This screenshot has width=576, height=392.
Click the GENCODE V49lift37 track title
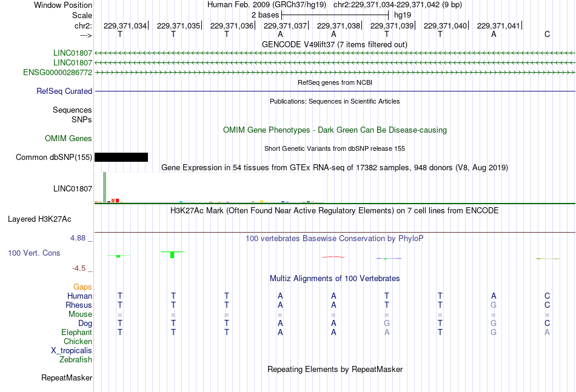click(x=335, y=44)
